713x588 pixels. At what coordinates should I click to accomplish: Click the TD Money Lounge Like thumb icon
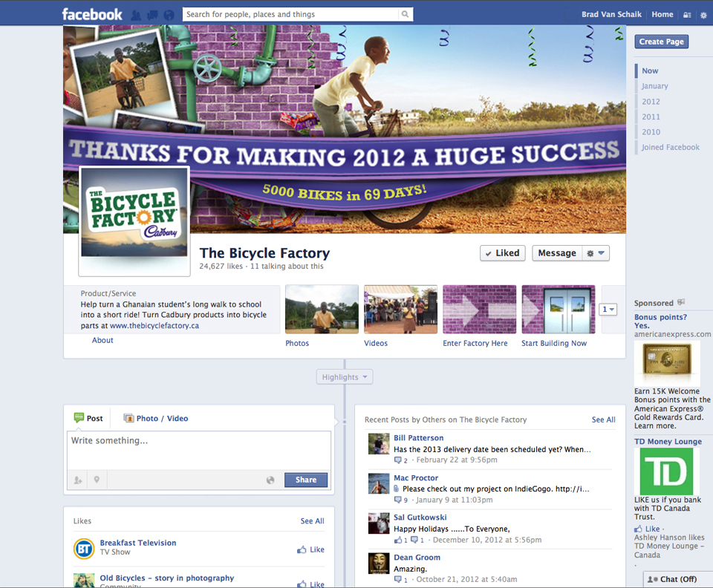[639, 529]
